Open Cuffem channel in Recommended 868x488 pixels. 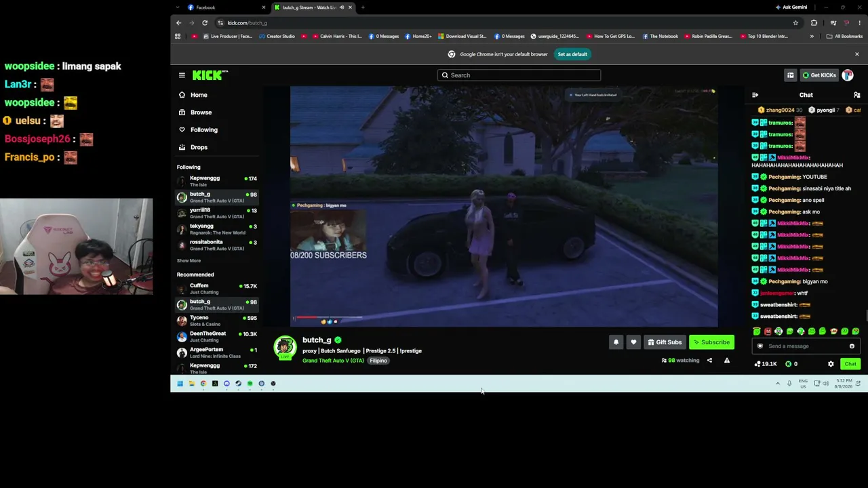[217, 289]
